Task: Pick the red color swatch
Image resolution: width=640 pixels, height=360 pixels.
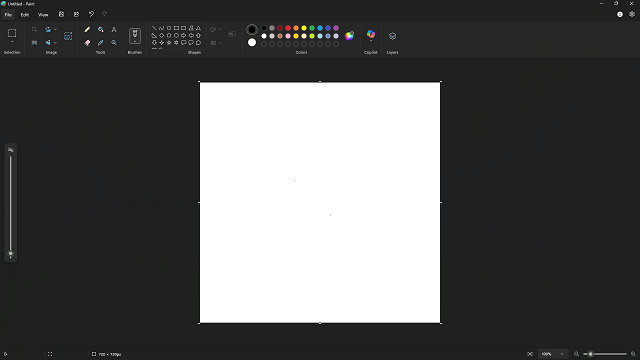Action: [288, 28]
